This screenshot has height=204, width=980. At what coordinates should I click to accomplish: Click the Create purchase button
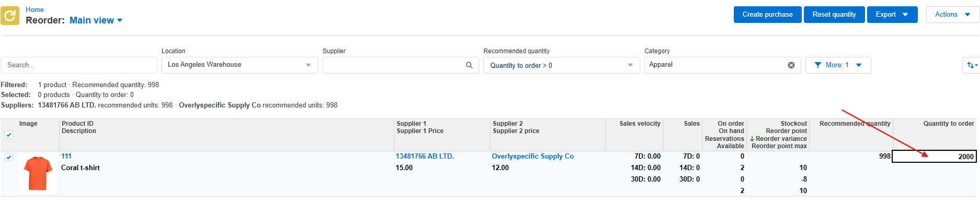coord(767,15)
